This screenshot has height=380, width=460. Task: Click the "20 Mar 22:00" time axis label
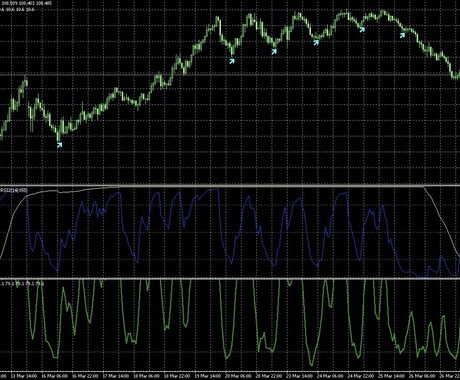(x=269, y=376)
